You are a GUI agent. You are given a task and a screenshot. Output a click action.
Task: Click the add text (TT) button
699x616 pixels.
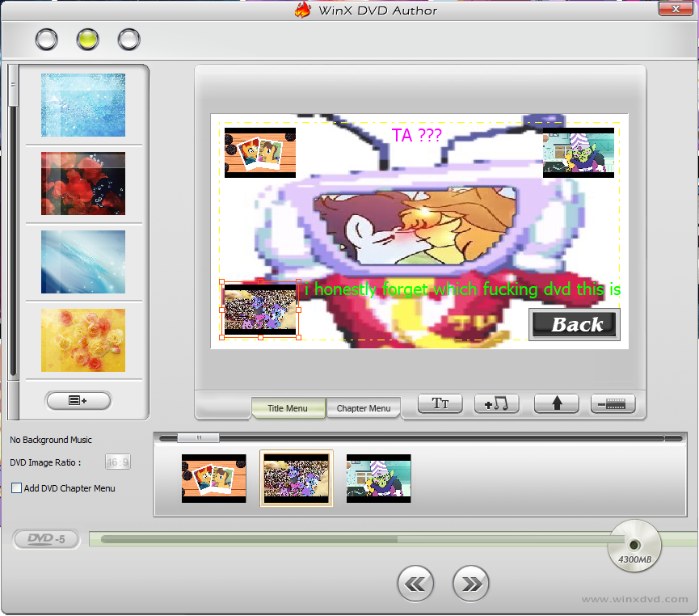(x=440, y=403)
